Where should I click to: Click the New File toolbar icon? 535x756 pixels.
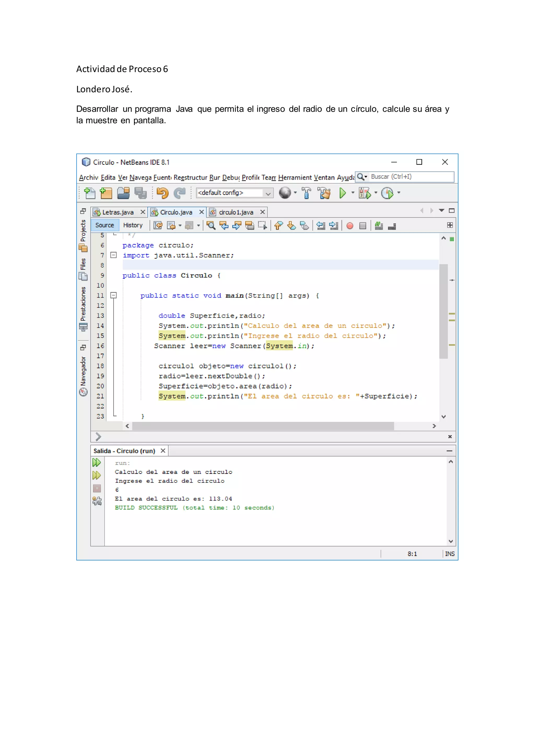coord(90,193)
